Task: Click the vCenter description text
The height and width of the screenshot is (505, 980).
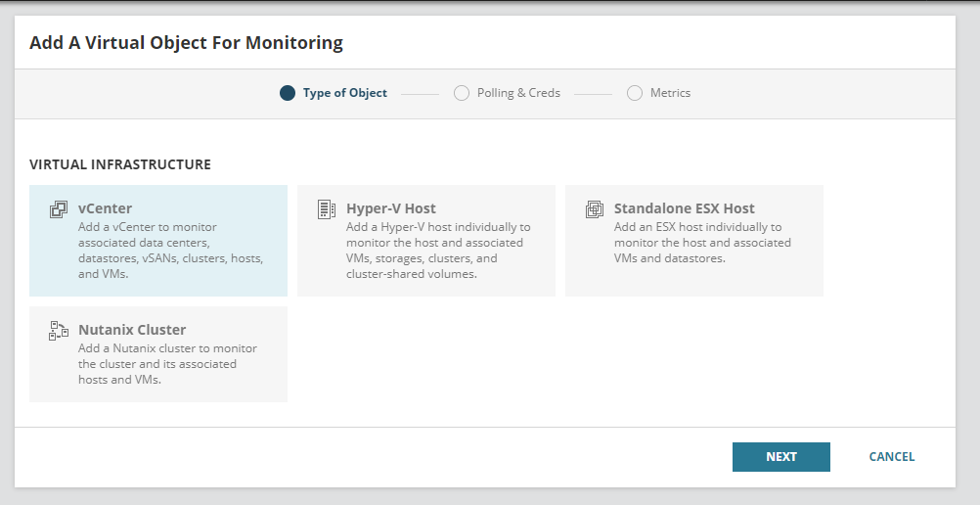Action: click(x=169, y=251)
